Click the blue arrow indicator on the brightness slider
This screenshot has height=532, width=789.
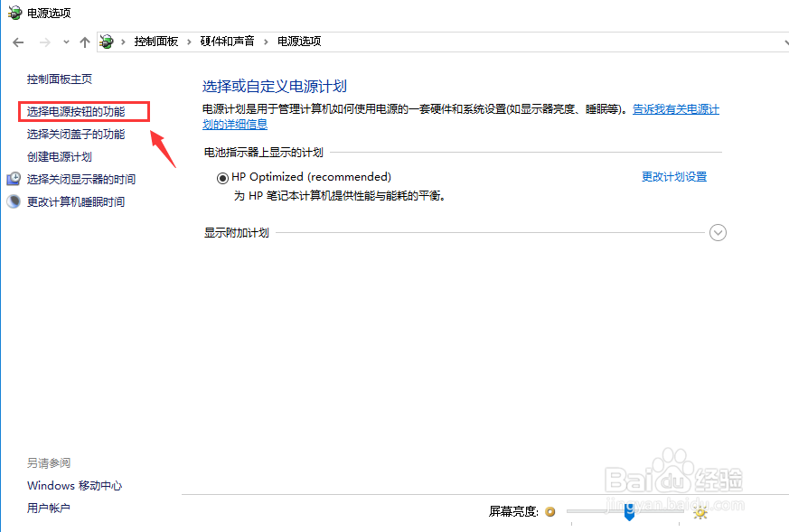point(630,514)
